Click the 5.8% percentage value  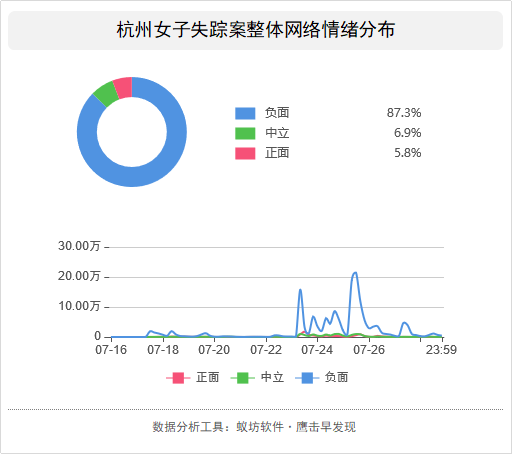tap(407, 153)
